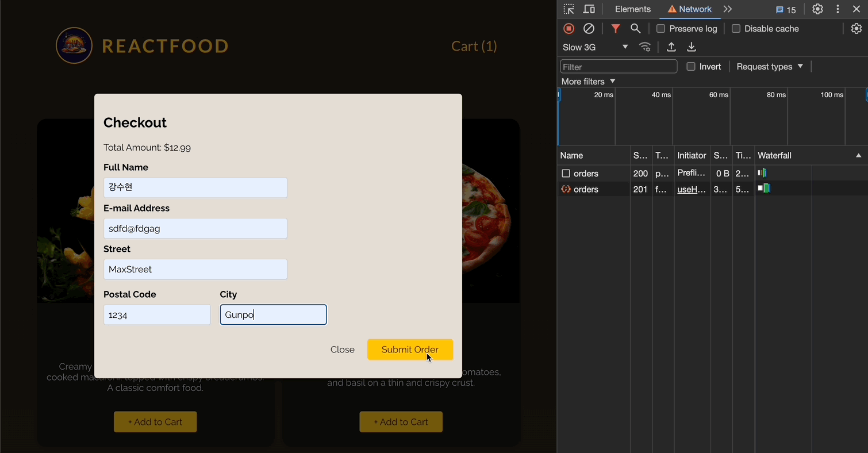Click the Postal Code input field
868x453 pixels.
click(157, 314)
